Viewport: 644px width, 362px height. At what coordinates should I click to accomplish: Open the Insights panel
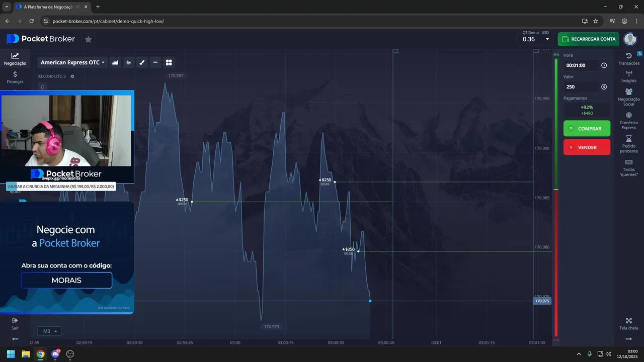point(629,76)
